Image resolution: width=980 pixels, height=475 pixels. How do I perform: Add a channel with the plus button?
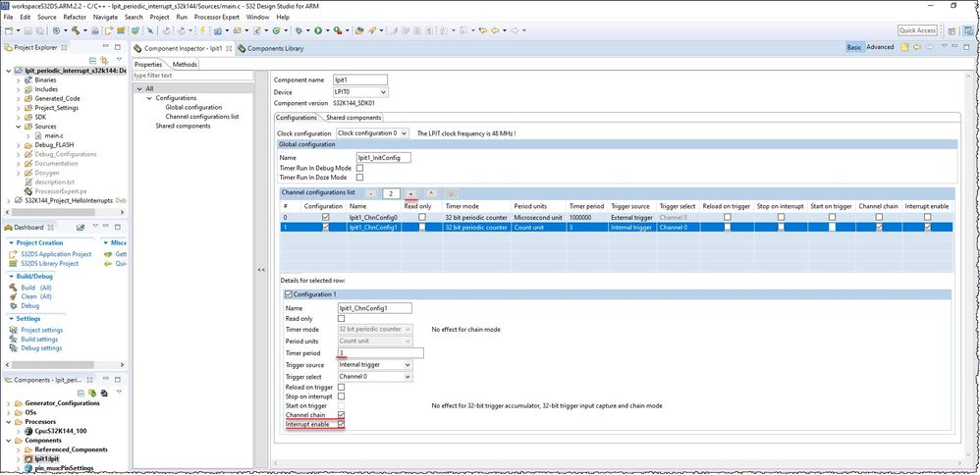pyautogui.click(x=410, y=193)
